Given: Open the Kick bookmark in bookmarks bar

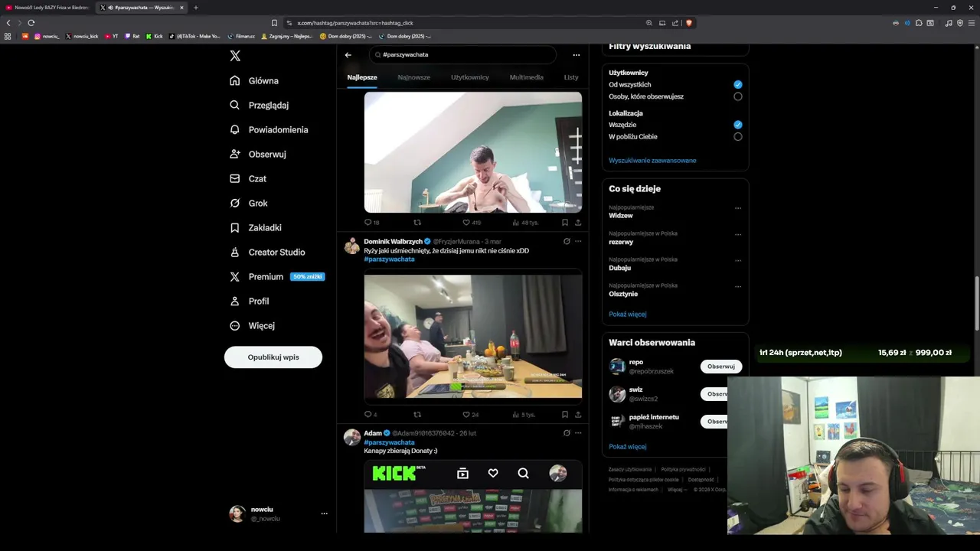Looking at the screenshot, I should click(155, 36).
